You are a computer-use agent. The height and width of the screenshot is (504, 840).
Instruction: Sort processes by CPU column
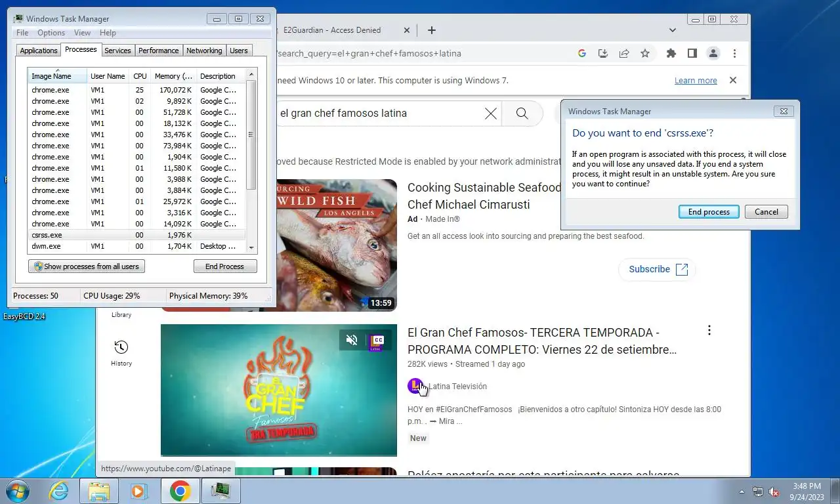click(x=140, y=76)
